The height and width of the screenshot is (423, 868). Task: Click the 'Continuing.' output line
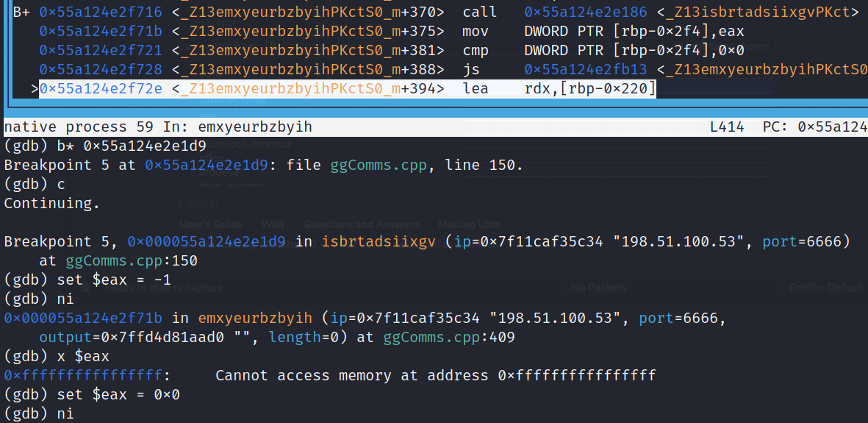[52, 203]
